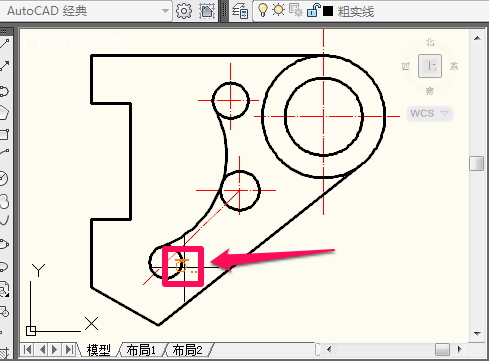489x361 pixels.
Task: Open the AutoCAD 经典 workspace dropdown
Action: click(x=165, y=11)
